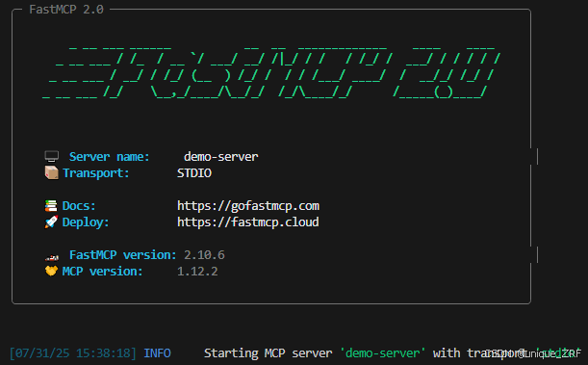Click the INFO log level text
This screenshot has width=588, height=365.
tap(157, 353)
